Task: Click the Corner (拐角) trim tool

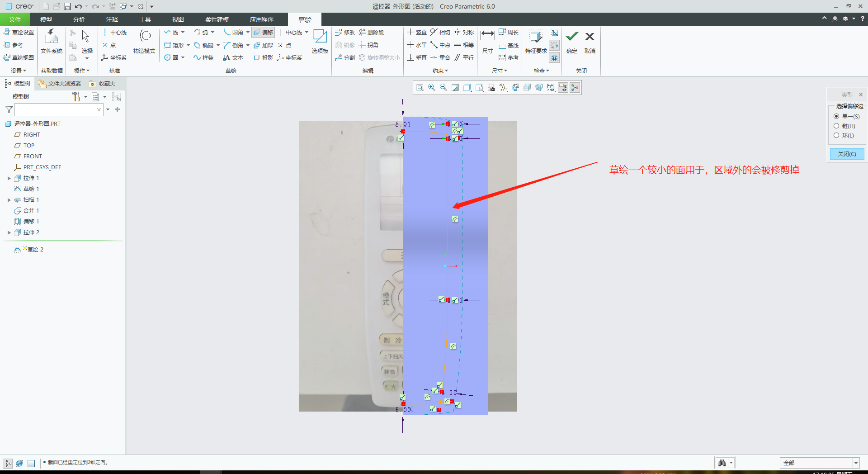Action: click(x=369, y=45)
